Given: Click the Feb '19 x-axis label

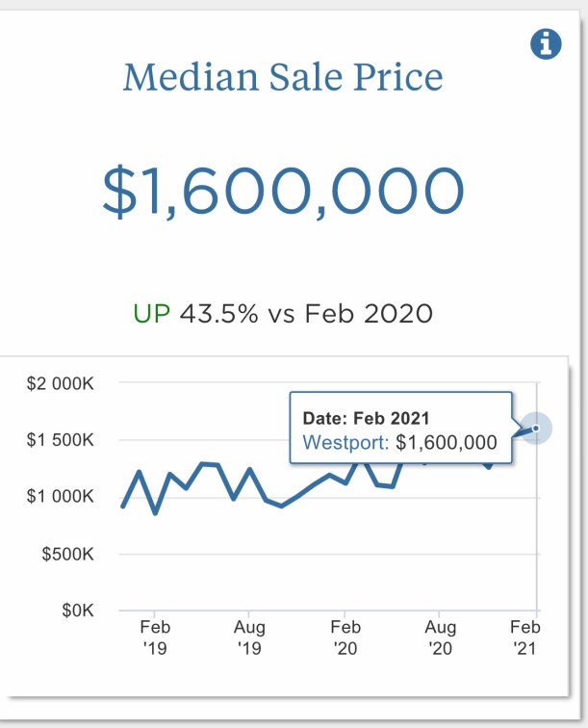Looking at the screenshot, I should point(154,638).
